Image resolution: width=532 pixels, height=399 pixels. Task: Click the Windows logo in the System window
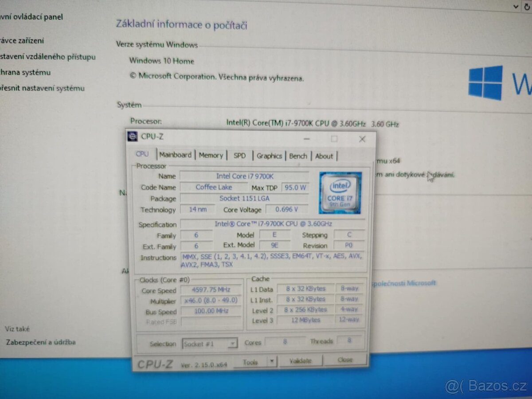pyautogui.click(x=485, y=83)
